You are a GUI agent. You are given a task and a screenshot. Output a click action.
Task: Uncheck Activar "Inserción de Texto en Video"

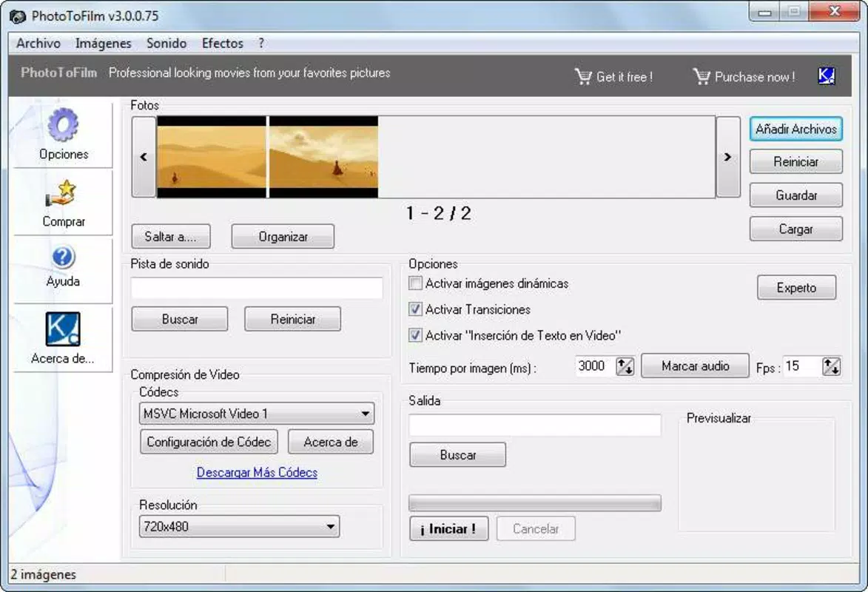pos(415,335)
